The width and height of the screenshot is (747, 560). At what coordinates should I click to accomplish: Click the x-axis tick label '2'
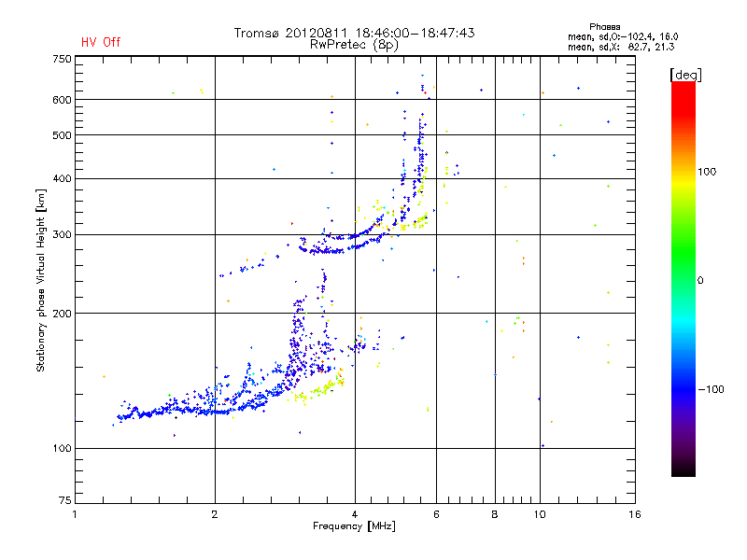coord(215,514)
